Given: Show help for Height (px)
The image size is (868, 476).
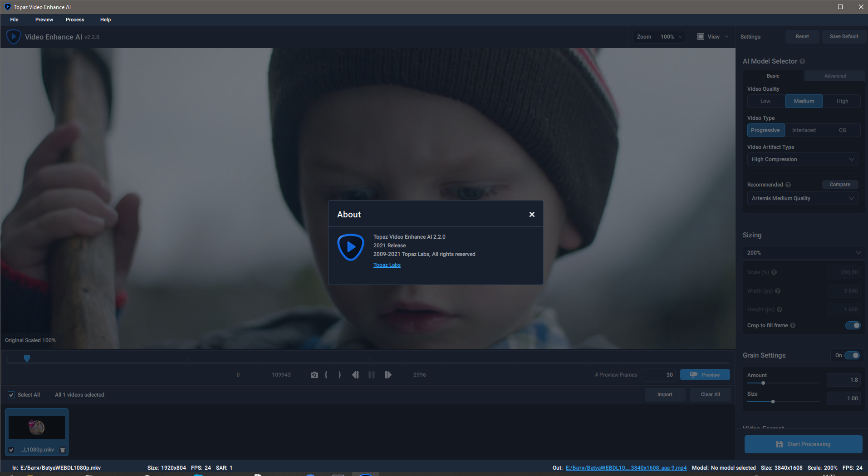Looking at the screenshot, I should 780,309.
